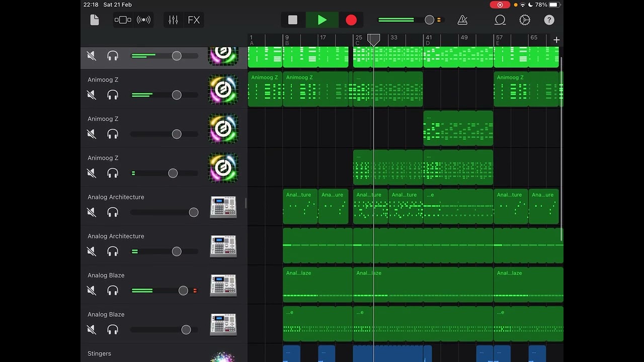Screen dimensions: 644x362
Task: Click bar 57 section E on the ruler
Action: tap(499, 40)
